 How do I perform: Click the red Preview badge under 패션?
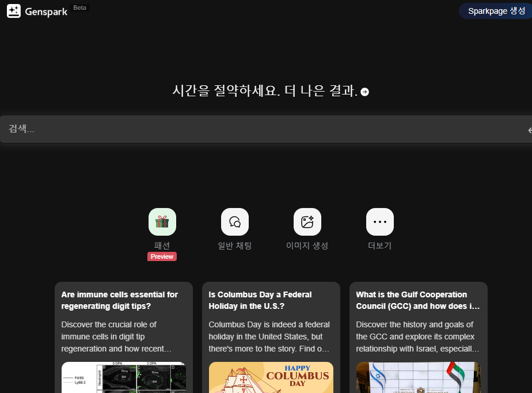[x=162, y=256]
